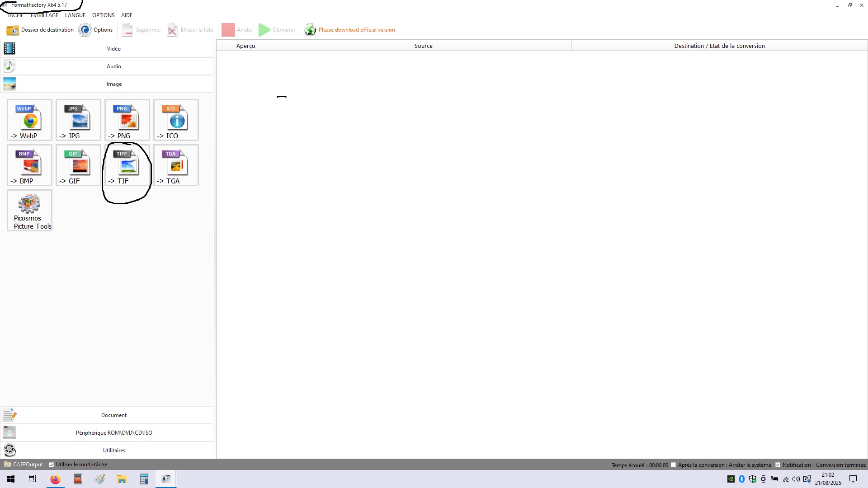Open Picosmos Picture Tools

[29, 211]
